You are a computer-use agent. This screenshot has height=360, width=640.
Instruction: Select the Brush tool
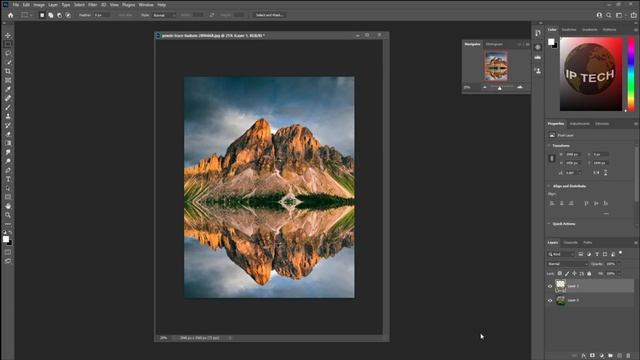[x=8, y=107]
